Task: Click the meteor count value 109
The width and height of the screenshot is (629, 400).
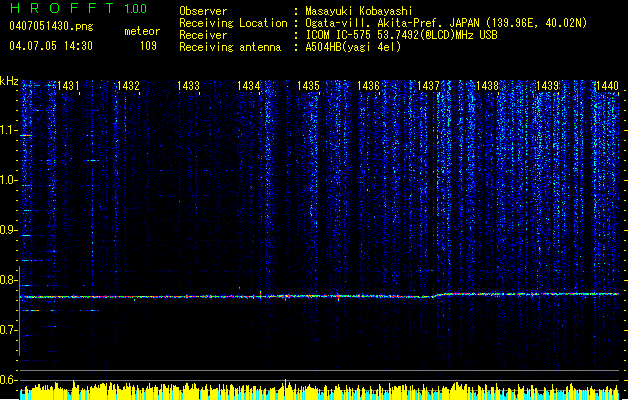Action: (148, 46)
